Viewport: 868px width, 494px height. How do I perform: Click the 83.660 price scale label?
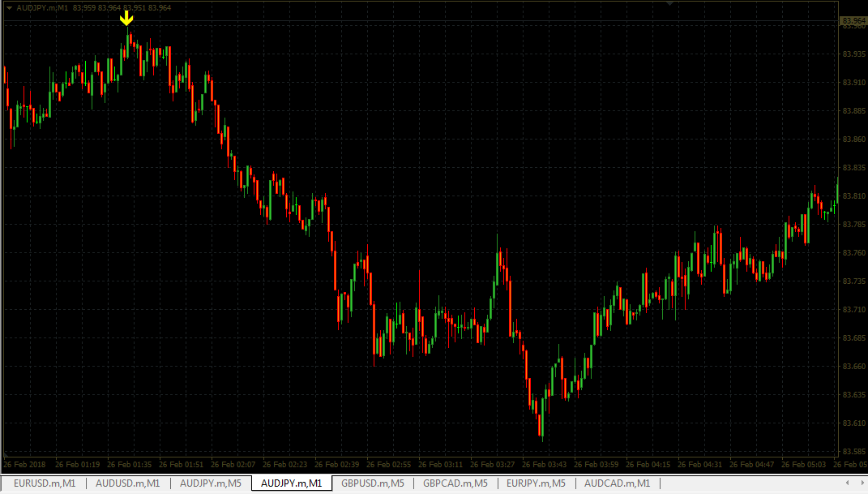pyautogui.click(x=853, y=367)
